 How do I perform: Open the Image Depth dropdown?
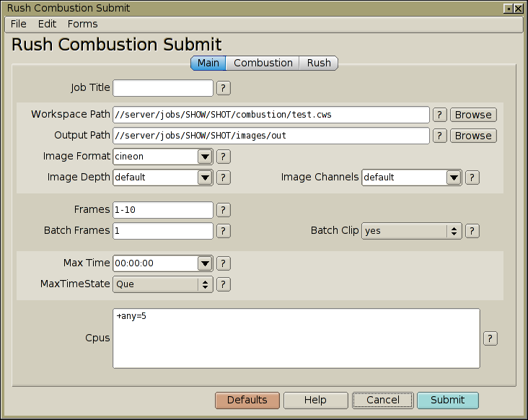pos(205,178)
